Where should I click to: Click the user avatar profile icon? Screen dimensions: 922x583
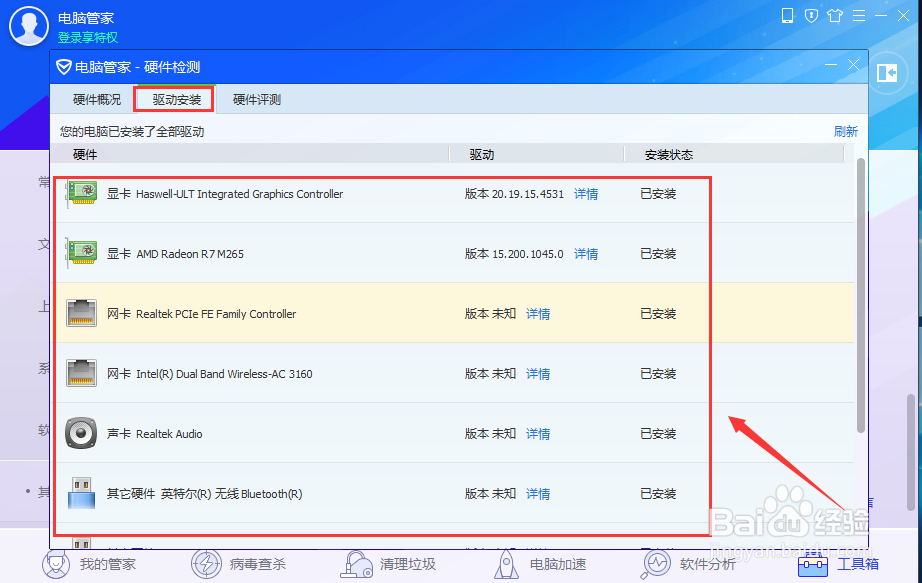click(x=29, y=26)
